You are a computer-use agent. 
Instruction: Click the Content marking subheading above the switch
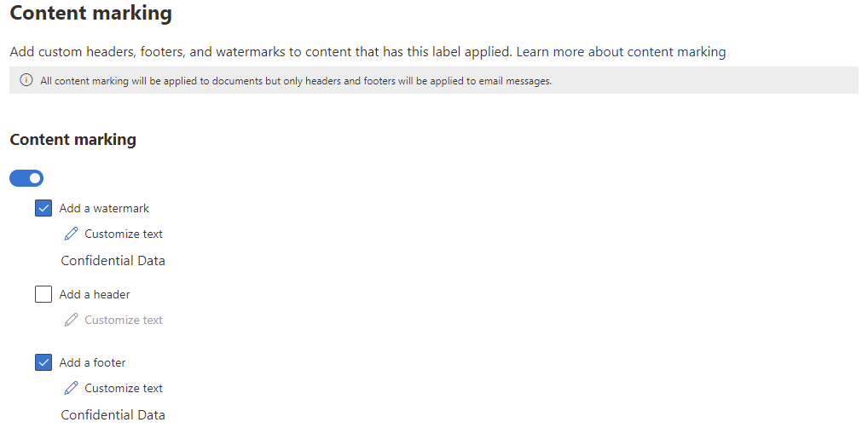click(72, 139)
